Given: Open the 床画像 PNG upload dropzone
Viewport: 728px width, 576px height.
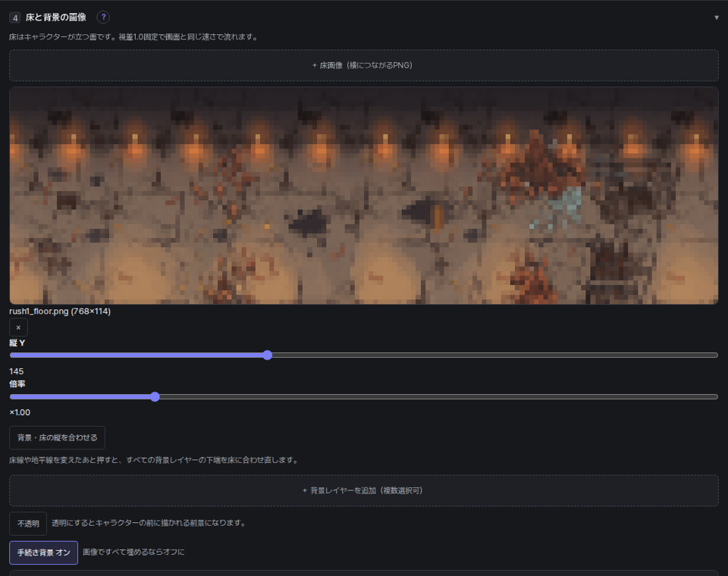Looking at the screenshot, I should (x=364, y=65).
